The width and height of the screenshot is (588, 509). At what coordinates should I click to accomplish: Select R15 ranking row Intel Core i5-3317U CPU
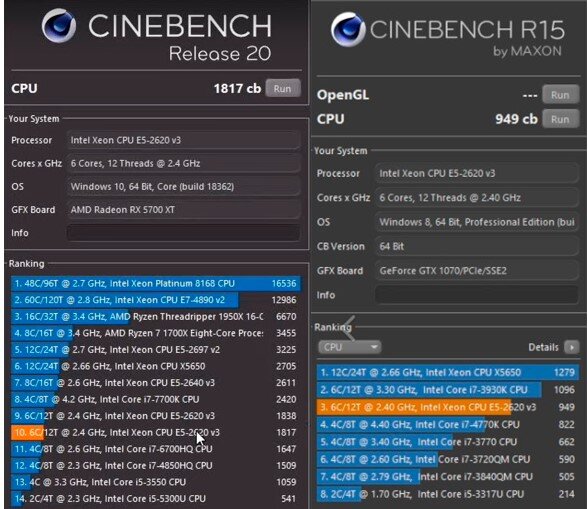[447, 494]
